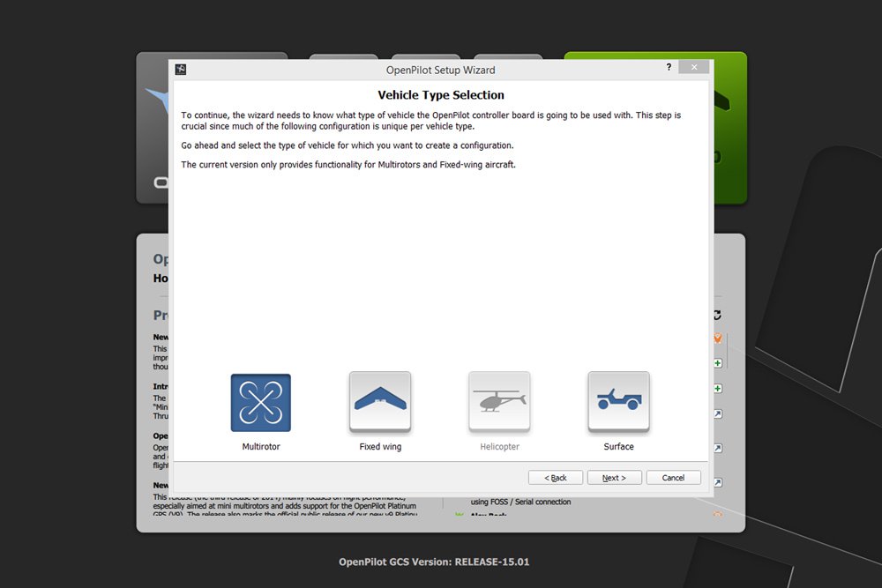Screen dimensions: 882x588
Task: Click the OpenPilot Setup Wizard title text
Action: pyautogui.click(x=440, y=70)
